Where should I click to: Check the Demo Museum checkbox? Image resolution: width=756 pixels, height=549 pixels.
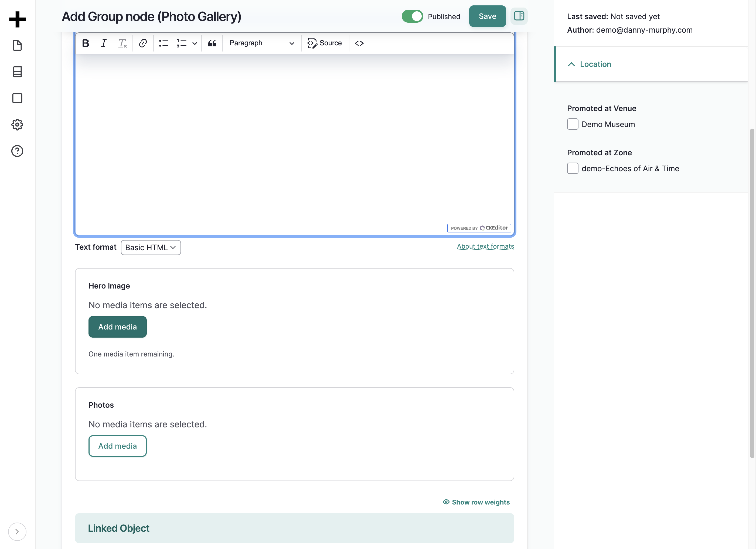573,124
